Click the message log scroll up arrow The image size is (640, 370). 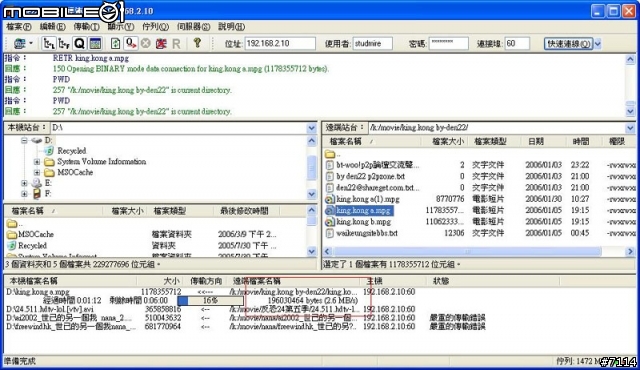coord(630,60)
